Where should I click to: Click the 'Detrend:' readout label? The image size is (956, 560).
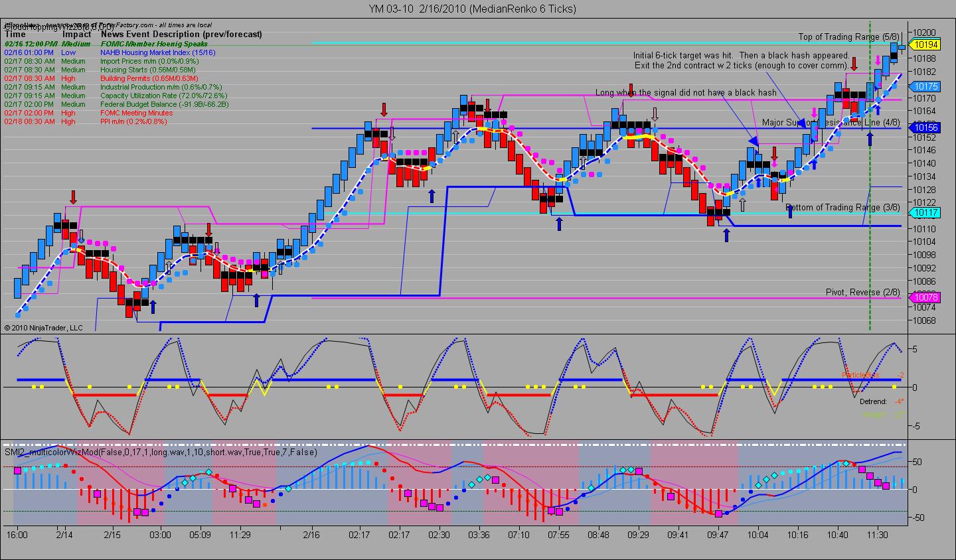pyautogui.click(x=873, y=401)
